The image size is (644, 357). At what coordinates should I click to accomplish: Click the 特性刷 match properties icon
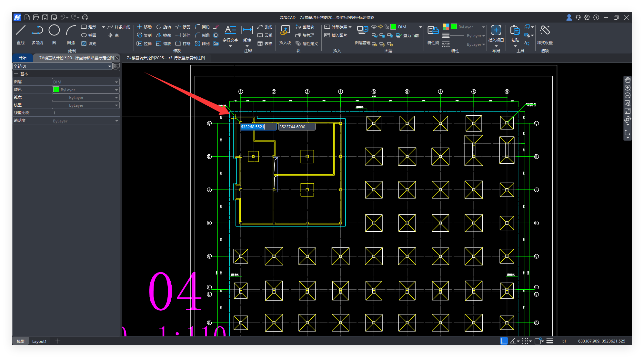[433, 31]
